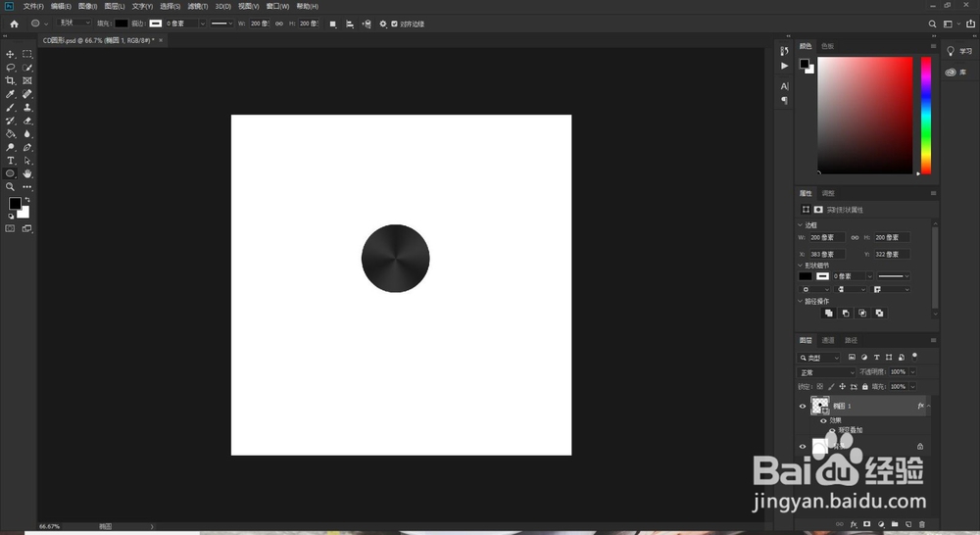980x535 pixels.
Task: Add layer style fx at panel bottom
Action: 854,524
